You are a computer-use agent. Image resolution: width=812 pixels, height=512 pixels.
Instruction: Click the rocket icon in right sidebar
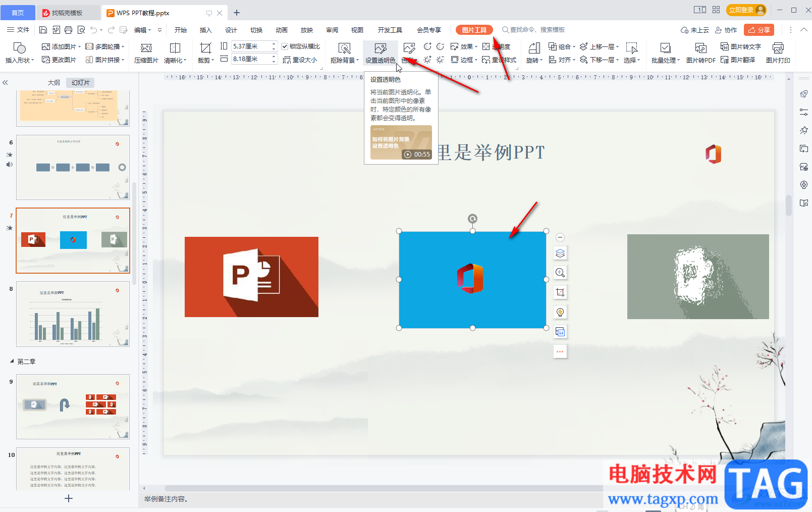(x=804, y=94)
